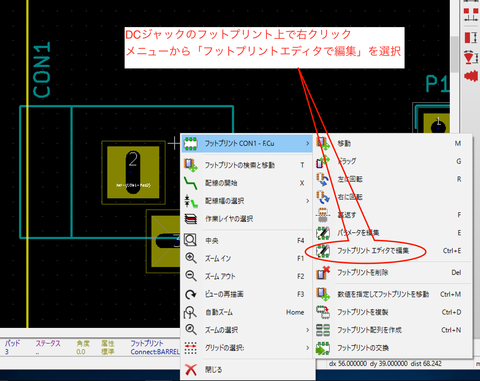The width and height of the screenshot is (480, 381).
Task: Click the ステータス field in the status bar
Action: pos(48,347)
